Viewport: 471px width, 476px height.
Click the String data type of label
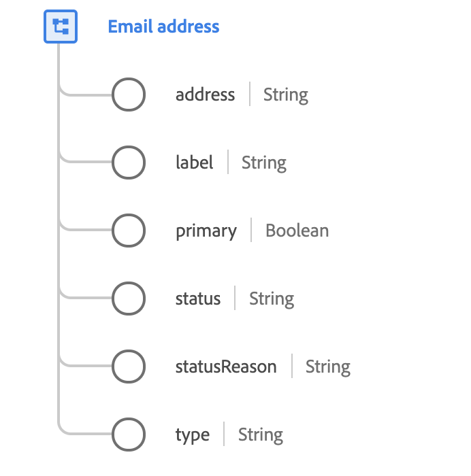[264, 163]
